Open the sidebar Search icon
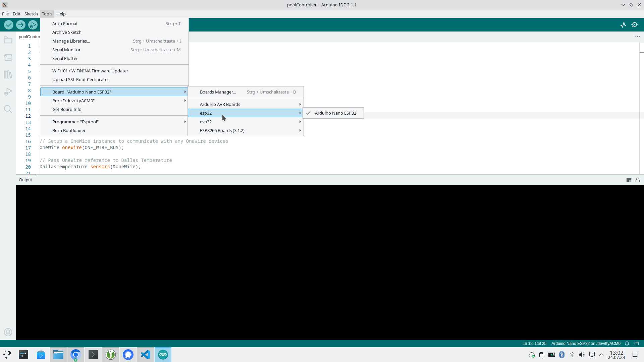Screen dimensions: 644x362 pyautogui.click(x=8, y=109)
